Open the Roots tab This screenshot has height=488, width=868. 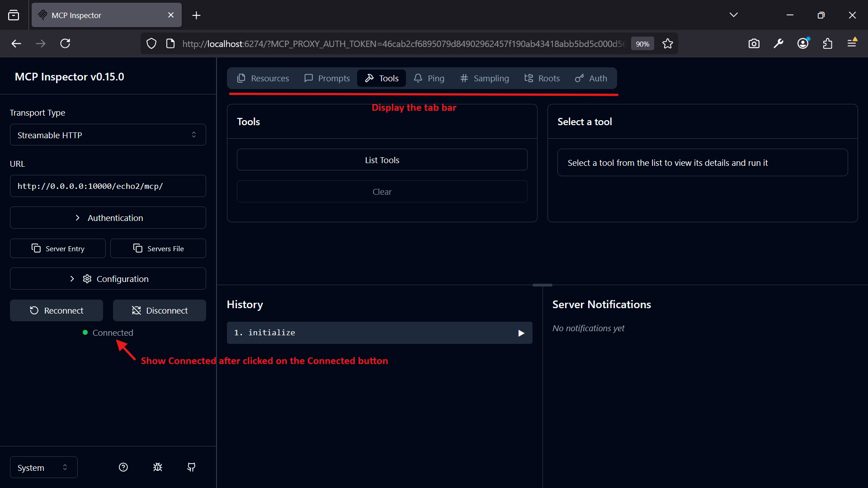click(x=542, y=78)
